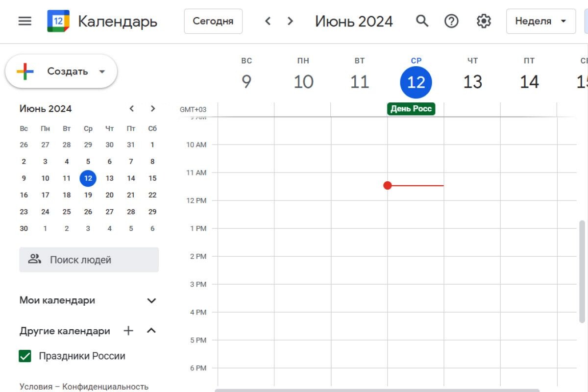Viewport: 588px width, 392px height.
Task: Open the help menu icon
Action: pos(451,21)
